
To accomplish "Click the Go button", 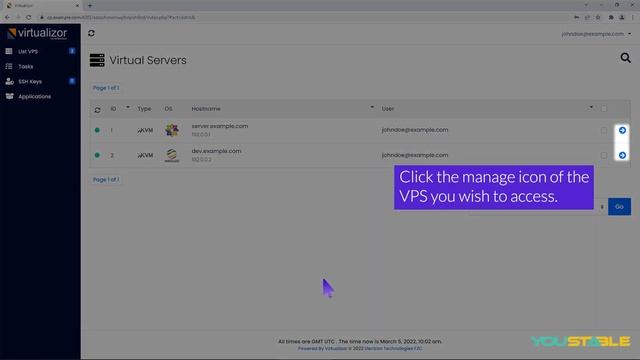I will pyautogui.click(x=619, y=207).
